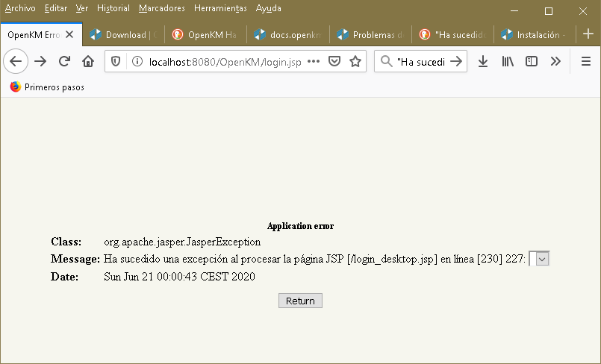The width and height of the screenshot is (601, 364).
Task: Click the Return button
Action: point(300,301)
